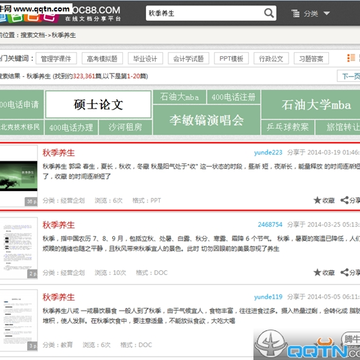Select the 管理学课件 keyword tag

(x=56, y=59)
